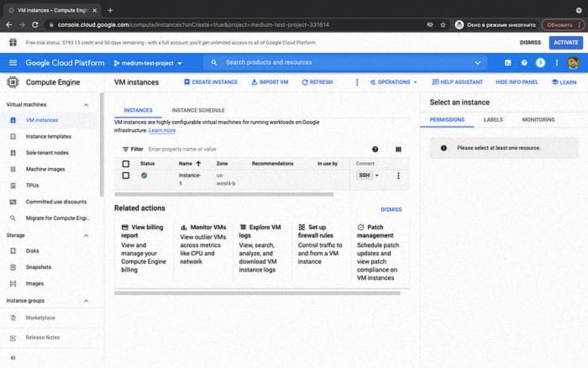This screenshot has height=368, width=588.
Task: Click the filter help question icon
Action: pyautogui.click(x=375, y=150)
